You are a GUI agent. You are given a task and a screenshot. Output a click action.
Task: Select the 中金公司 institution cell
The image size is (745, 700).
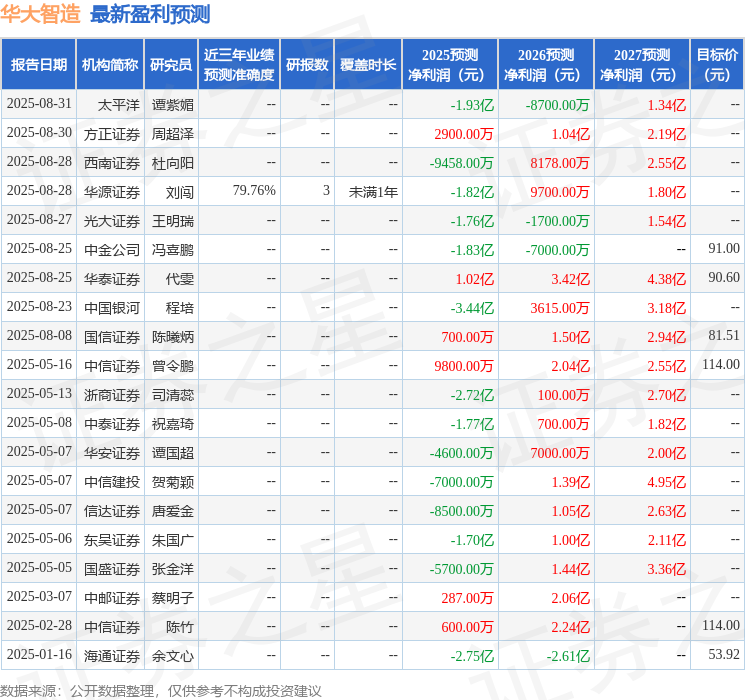(x=112, y=250)
